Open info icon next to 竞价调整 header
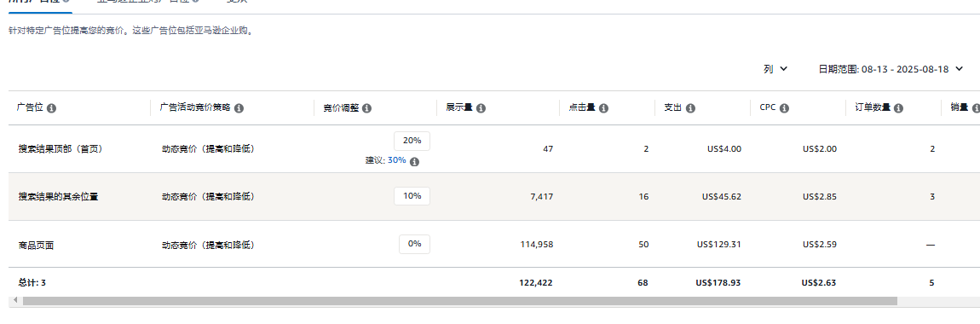The height and width of the screenshot is (324, 980). pos(367,108)
